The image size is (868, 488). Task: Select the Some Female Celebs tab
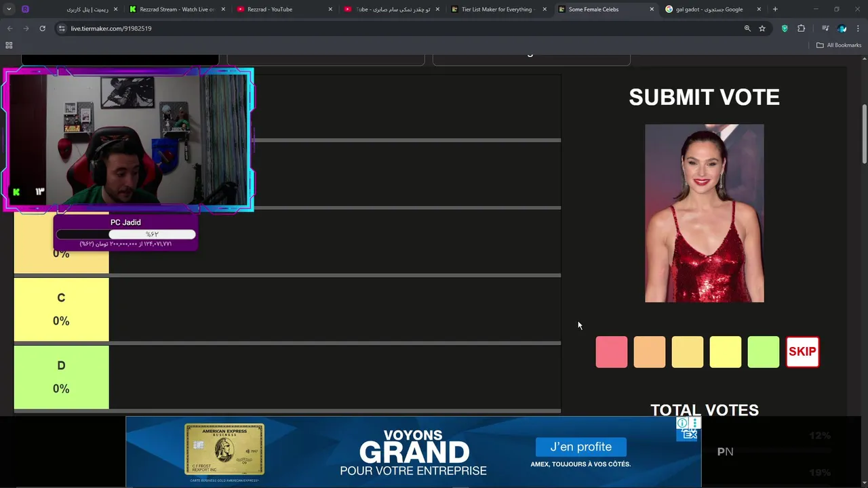(601, 9)
